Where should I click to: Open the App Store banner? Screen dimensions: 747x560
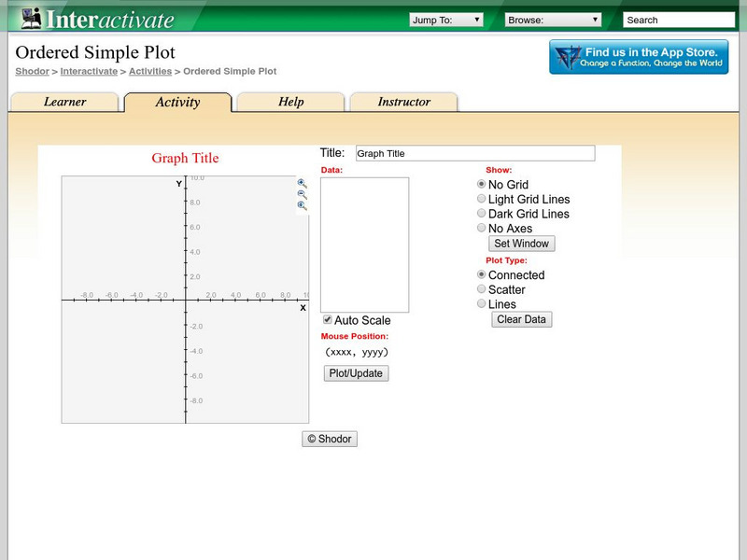pyautogui.click(x=639, y=57)
